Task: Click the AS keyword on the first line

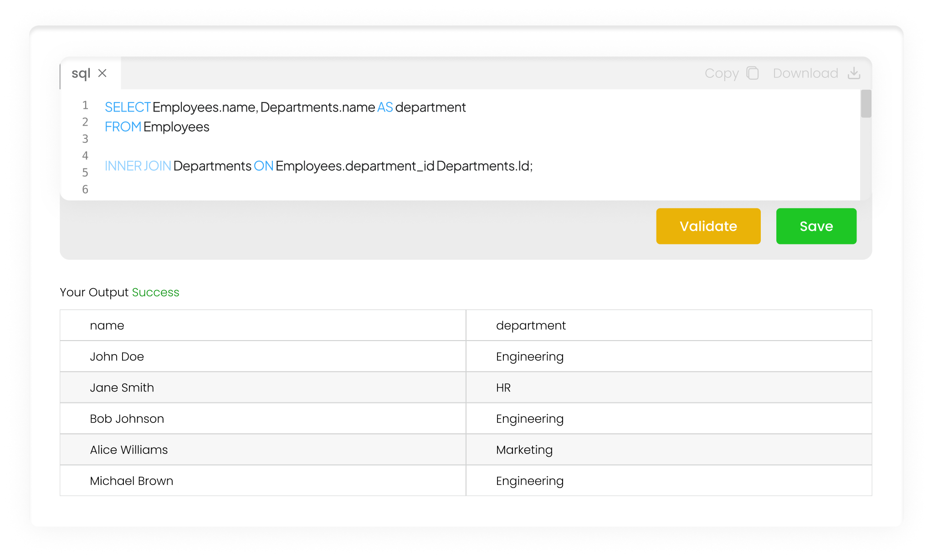Action: (x=385, y=107)
